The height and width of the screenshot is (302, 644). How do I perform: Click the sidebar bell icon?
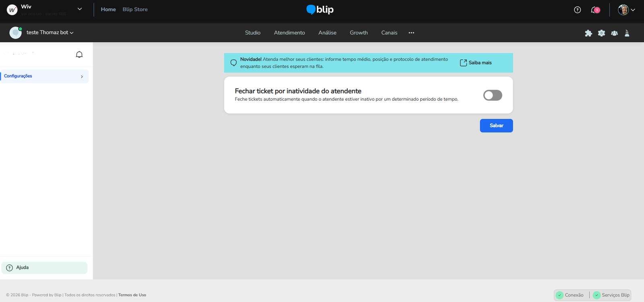[x=79, y=54]
